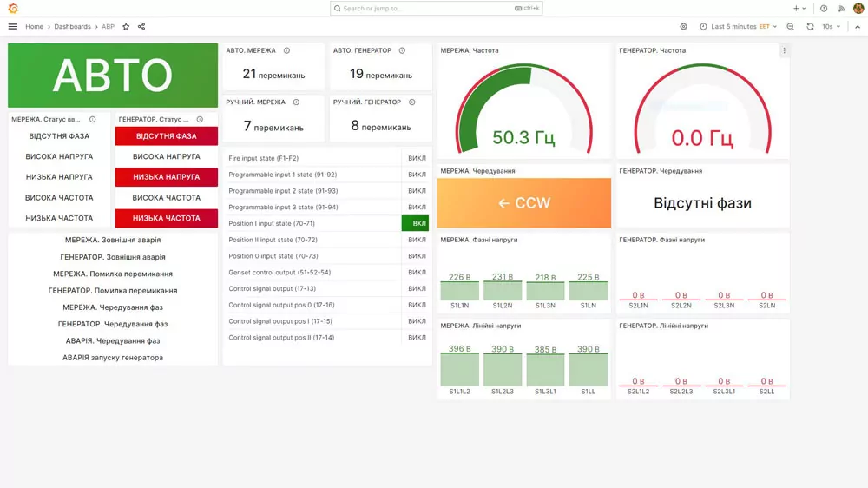Click Control signal output (17-13) row

pos(327,288)
